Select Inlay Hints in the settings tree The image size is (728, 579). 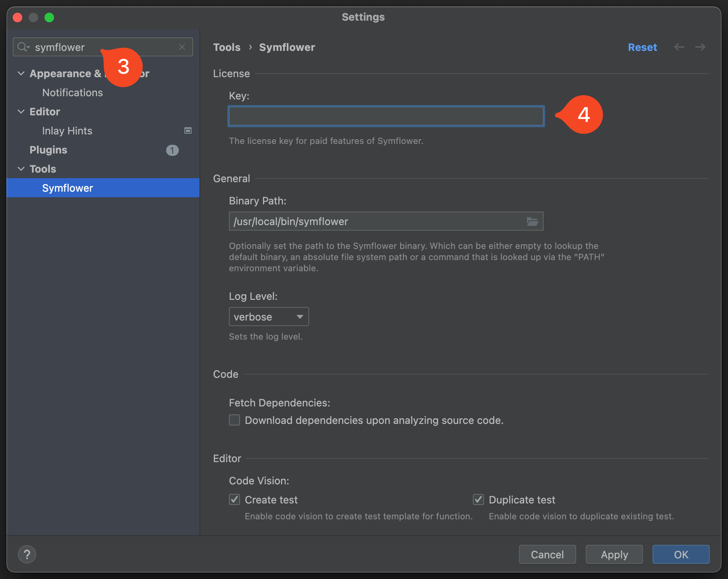[x=67, y=130]
